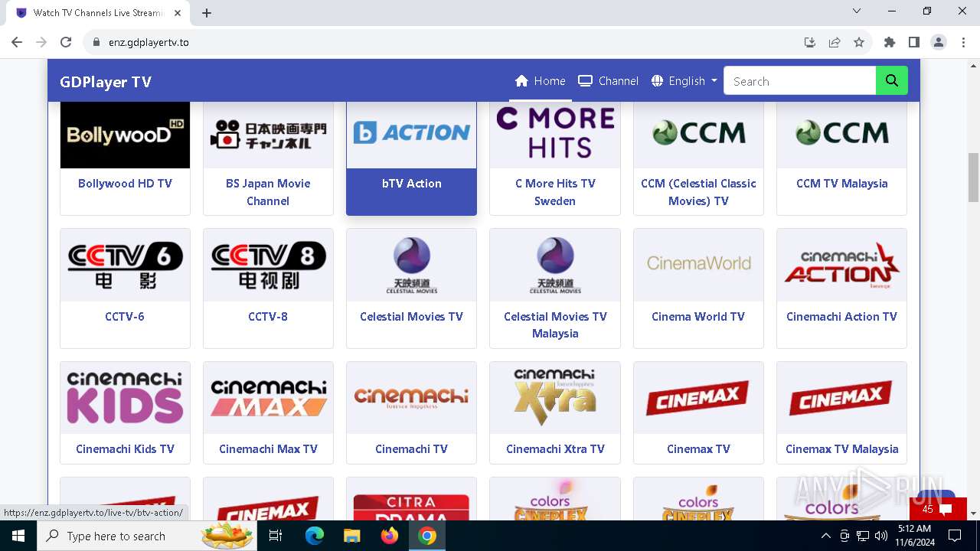Image resolution: width=980 pixels, height=551 pixels.
Task: Open C More Hits TV Sweden link
Action: (555, 192)
